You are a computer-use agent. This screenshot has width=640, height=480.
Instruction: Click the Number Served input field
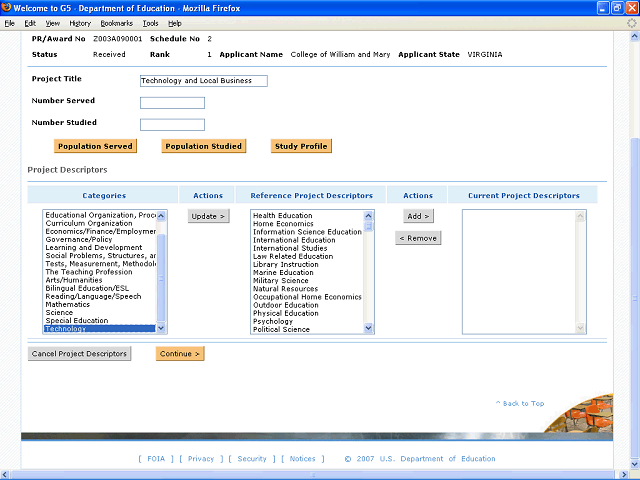tap(172, 103)
